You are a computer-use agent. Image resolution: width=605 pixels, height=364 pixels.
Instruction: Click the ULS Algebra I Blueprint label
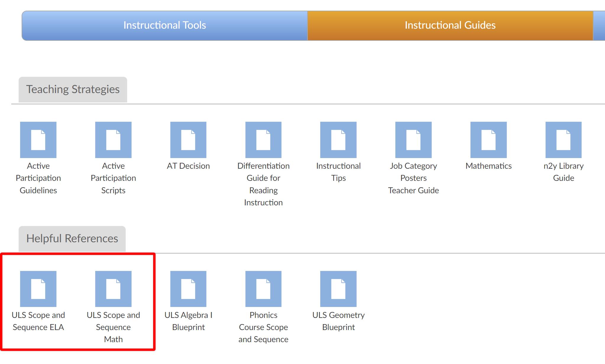[188, 321]
